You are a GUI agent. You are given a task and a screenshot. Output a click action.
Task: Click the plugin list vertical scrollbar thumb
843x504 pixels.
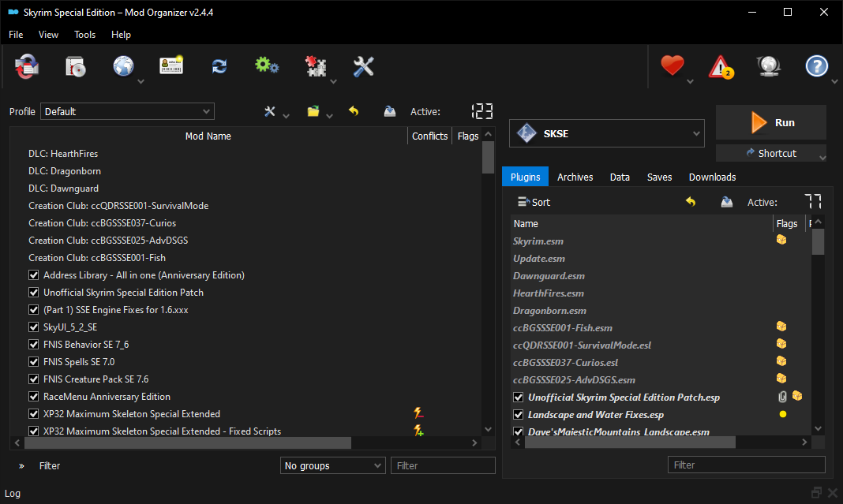pyautogui.click(x=818, y=242)
